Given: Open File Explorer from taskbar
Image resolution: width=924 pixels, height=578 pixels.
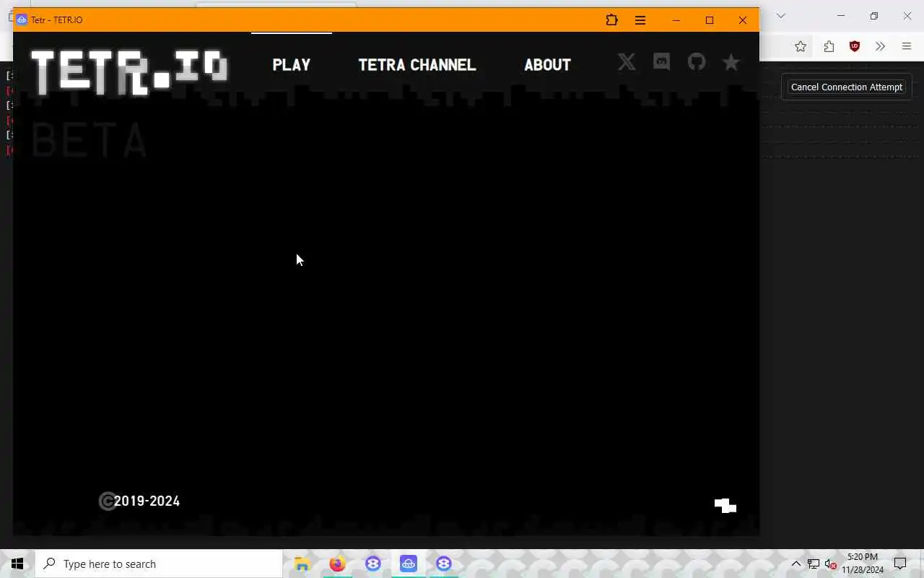Looking at the screenshot, I should pos(302,564).
